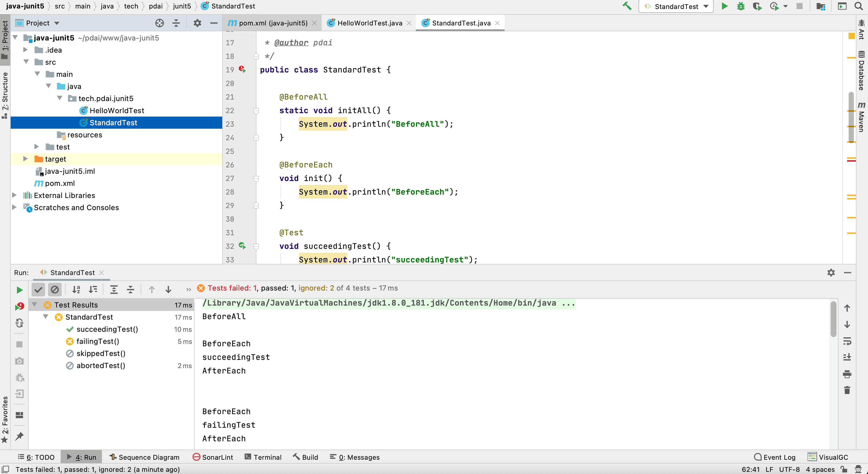Open the StandardTest run configuration dropdown
This screenshot has height=474, width=868.
[x=676, y=6]
